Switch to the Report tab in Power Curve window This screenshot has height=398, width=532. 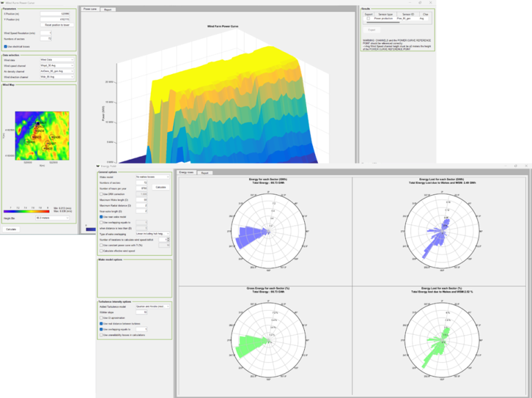tap(107, 10)
